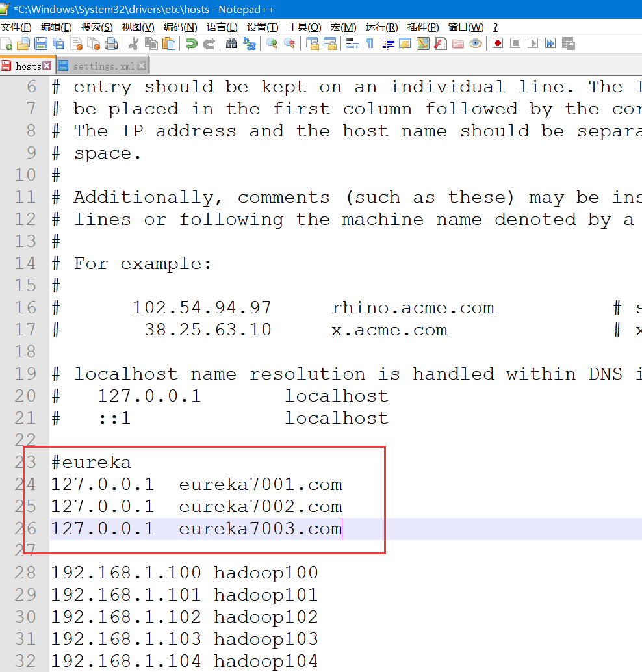
Task: Click the Paste clipboard icon
Action: pyautogui.click(x=170, y=44)
